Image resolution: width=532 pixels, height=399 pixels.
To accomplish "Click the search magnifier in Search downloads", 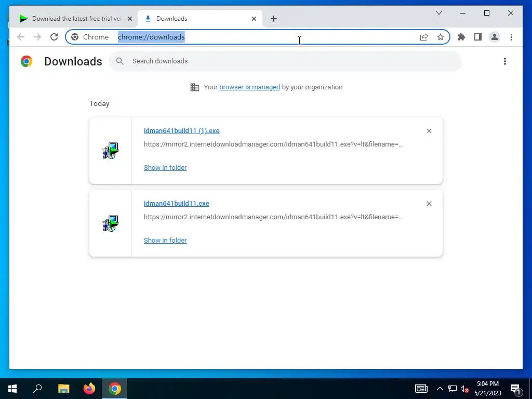I will (x=119, y=61).
